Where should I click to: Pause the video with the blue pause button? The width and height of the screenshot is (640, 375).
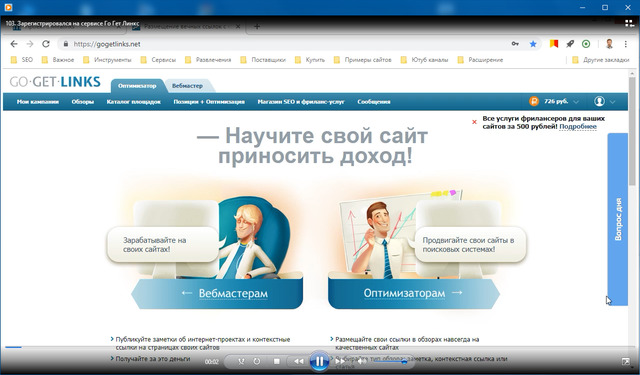[319, 361]
